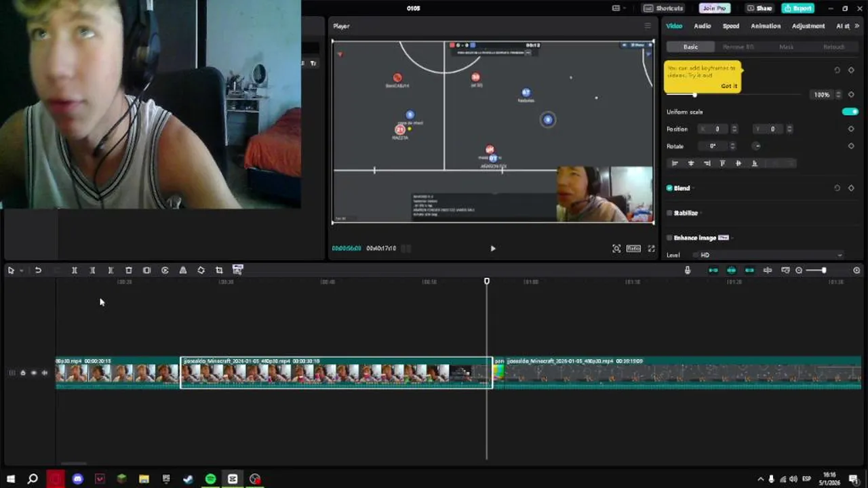Click the timeline zoom-in plus icon
The image size is (868, 488).
(x=856, y=270)
